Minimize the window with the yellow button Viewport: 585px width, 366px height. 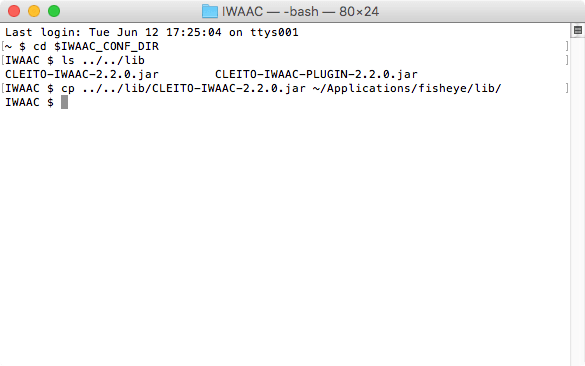pos(34,11)
